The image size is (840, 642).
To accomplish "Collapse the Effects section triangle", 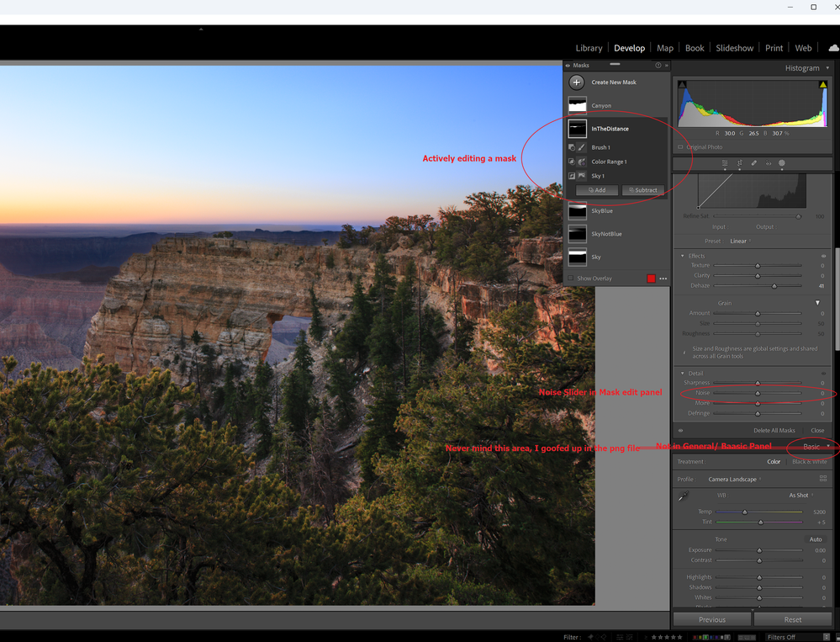I will click(682, 256).
